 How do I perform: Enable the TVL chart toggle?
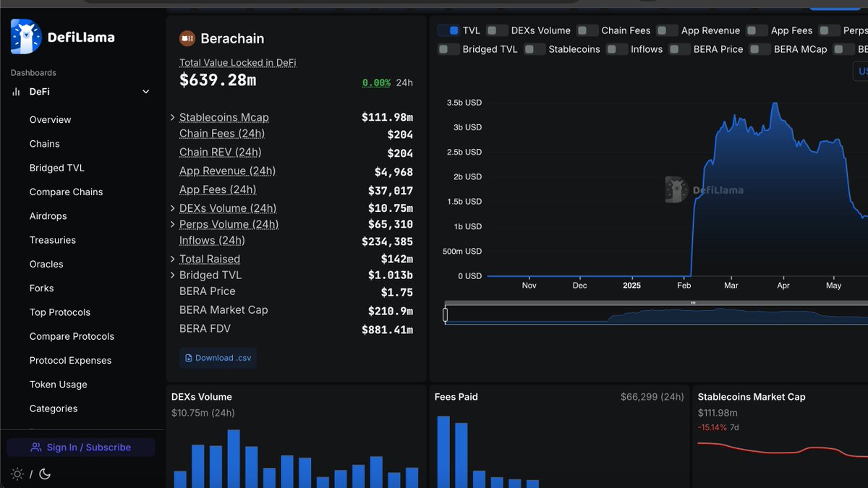(x=449, y=30)
